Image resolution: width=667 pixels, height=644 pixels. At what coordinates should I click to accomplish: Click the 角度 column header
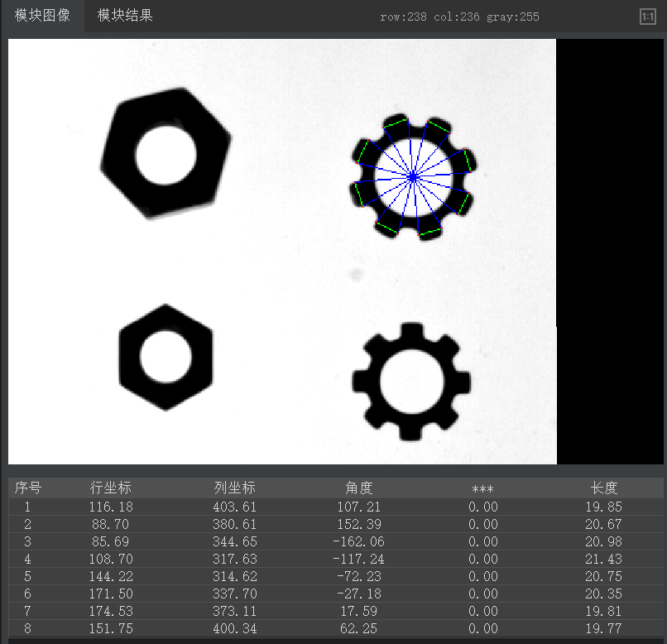click(359, 488)
